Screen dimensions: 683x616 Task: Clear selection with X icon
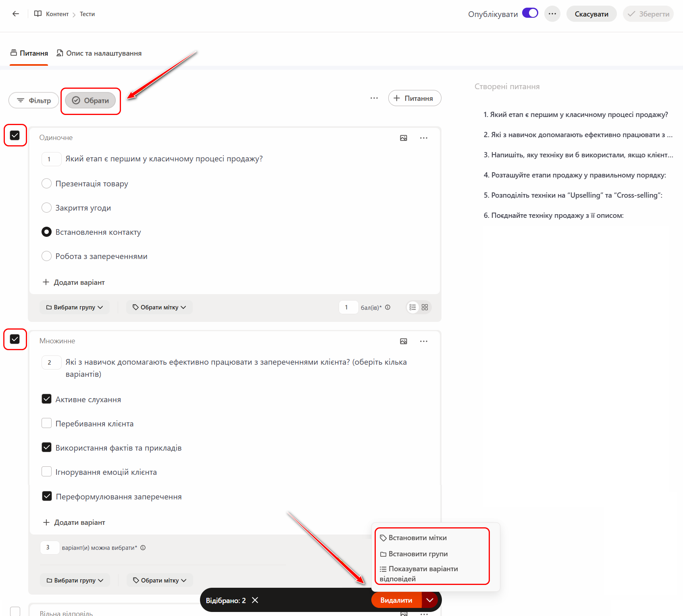click(x=255, y=600)
